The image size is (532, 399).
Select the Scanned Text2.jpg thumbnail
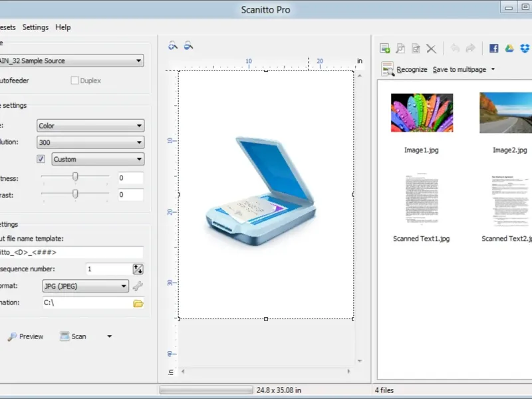(x=510, y=201)
